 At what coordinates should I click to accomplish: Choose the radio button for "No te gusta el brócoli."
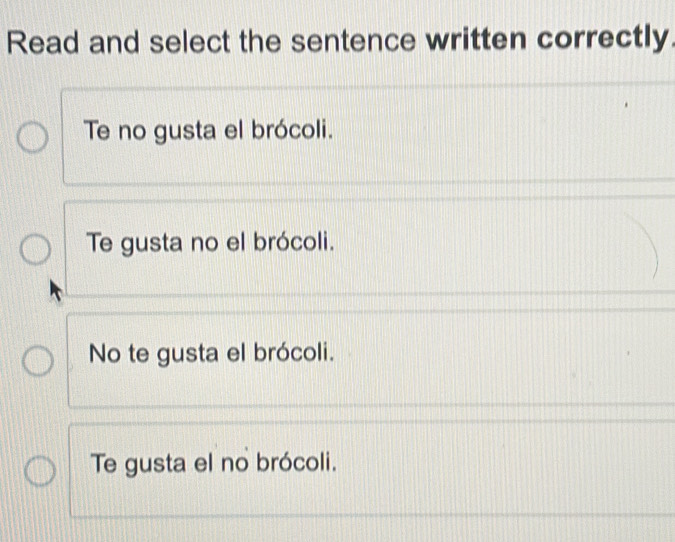pyautogui.click(x=37, y=359)
